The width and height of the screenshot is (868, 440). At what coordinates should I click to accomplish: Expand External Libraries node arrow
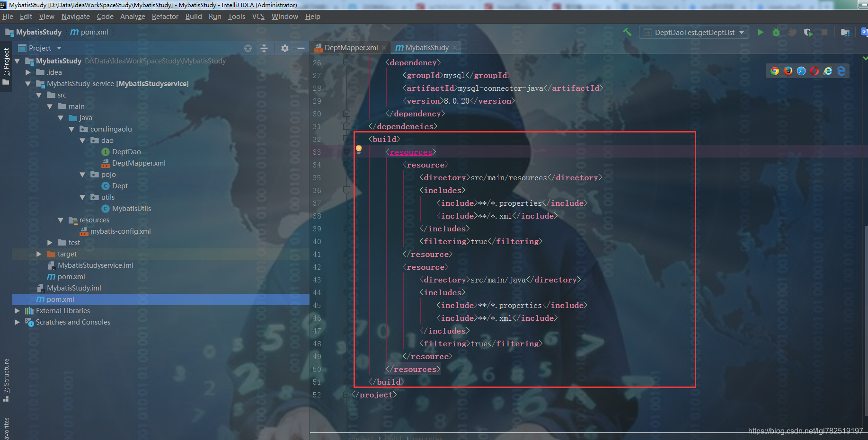18,311
